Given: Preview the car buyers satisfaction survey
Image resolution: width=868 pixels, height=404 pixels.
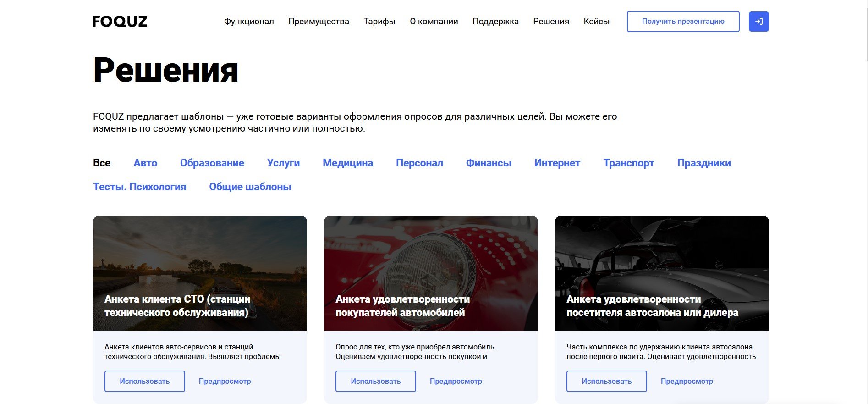Looking at the screenshot, I should 456,381.
